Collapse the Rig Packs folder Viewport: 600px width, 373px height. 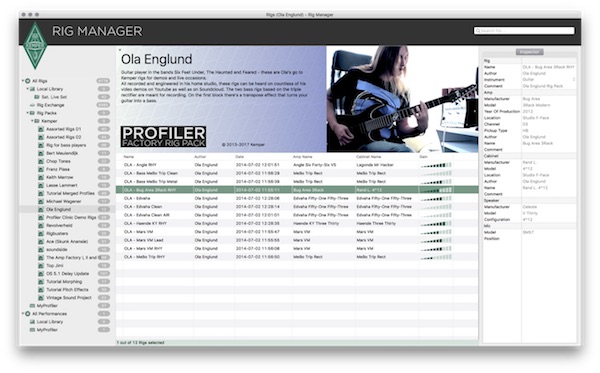28,113
